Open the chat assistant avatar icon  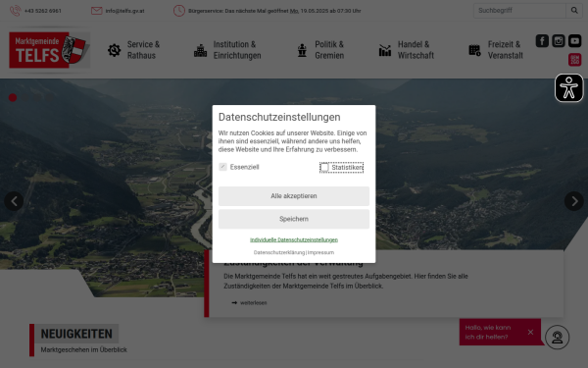pos(558,337)
